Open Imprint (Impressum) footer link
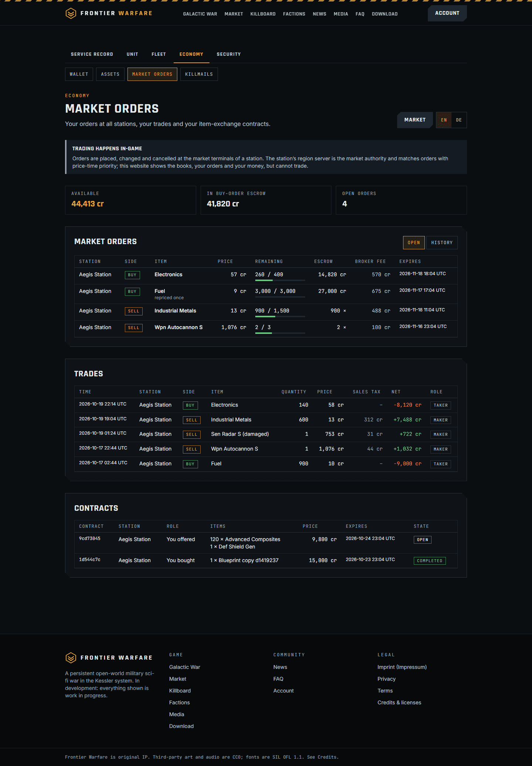Screen dimensions: 532x766 coord(402,667)
